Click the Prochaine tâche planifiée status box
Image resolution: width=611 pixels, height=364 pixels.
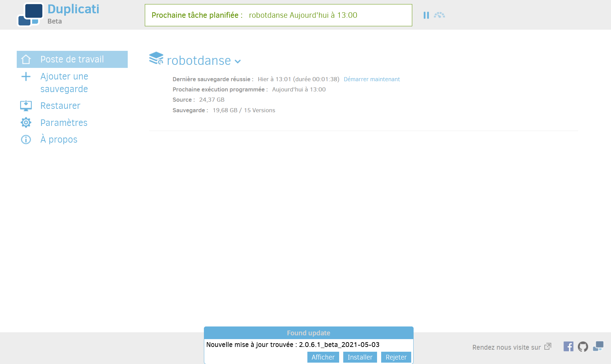pyautogui.click(x=278, y=15)
